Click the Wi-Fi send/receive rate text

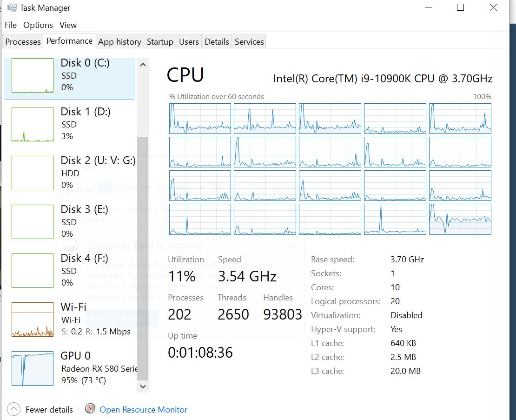click(x=96, y=332)
